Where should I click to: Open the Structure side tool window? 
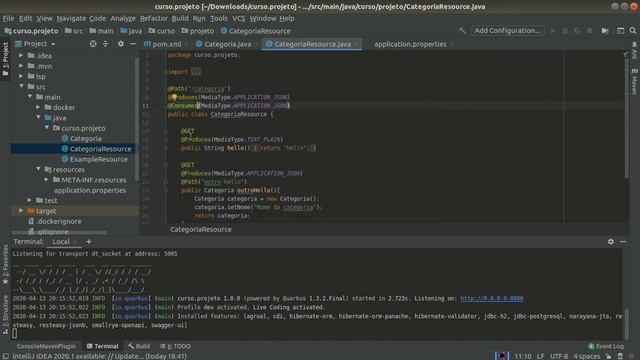[5, 314]
